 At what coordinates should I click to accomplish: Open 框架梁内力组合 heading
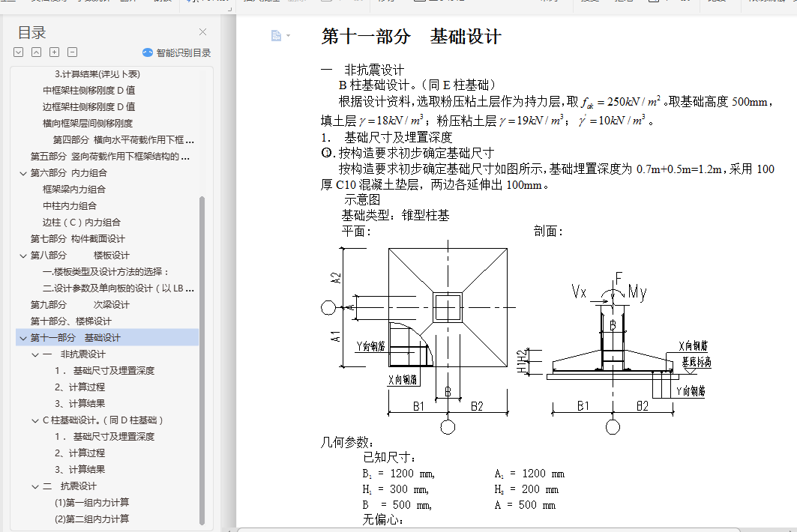[74, 190]
